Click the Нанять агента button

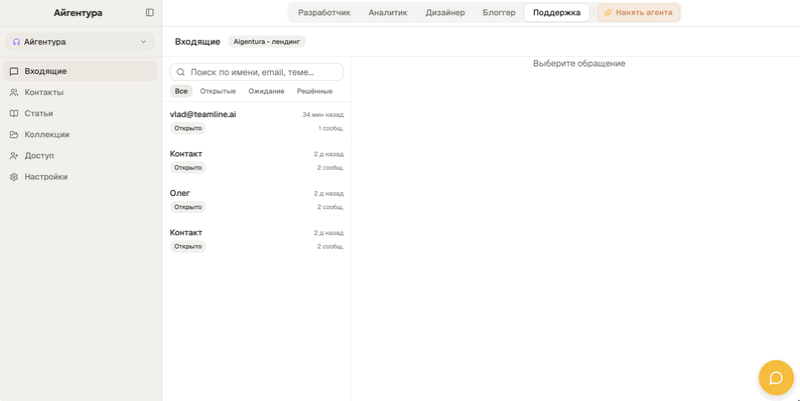point(638,13)
